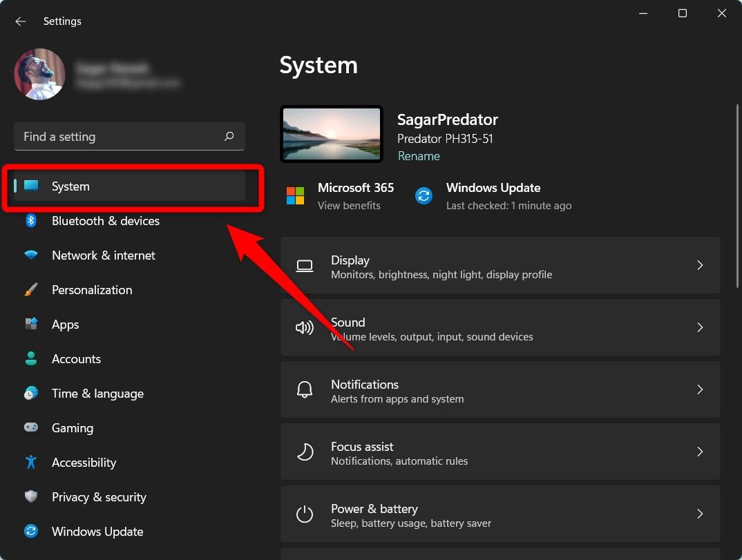Click the Bluetooth icon in the sidebar

tap(31, 221)
